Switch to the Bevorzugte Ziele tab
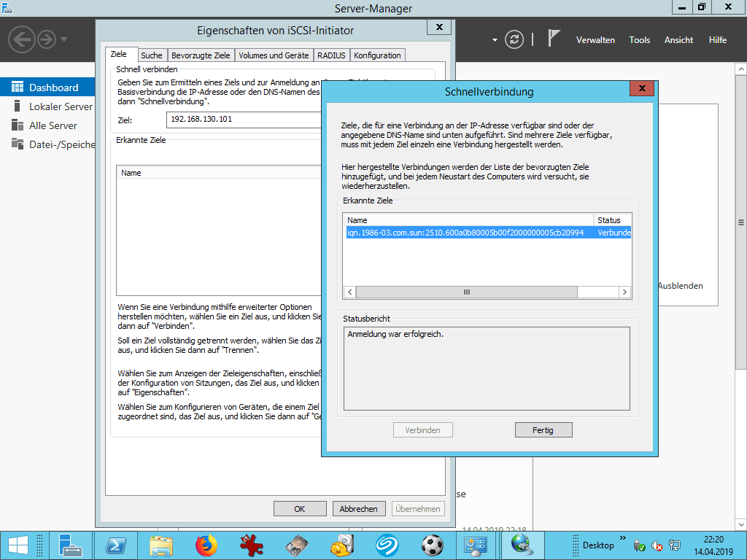 (201, 55)
